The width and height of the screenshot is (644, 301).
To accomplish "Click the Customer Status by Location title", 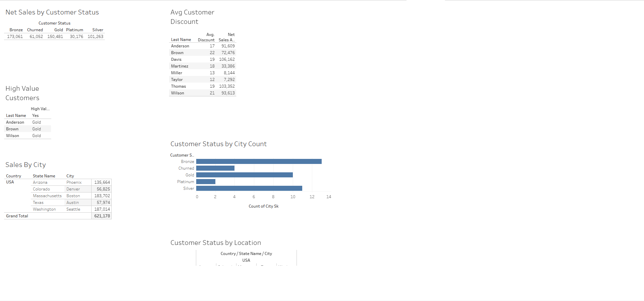I will (215, 243).
